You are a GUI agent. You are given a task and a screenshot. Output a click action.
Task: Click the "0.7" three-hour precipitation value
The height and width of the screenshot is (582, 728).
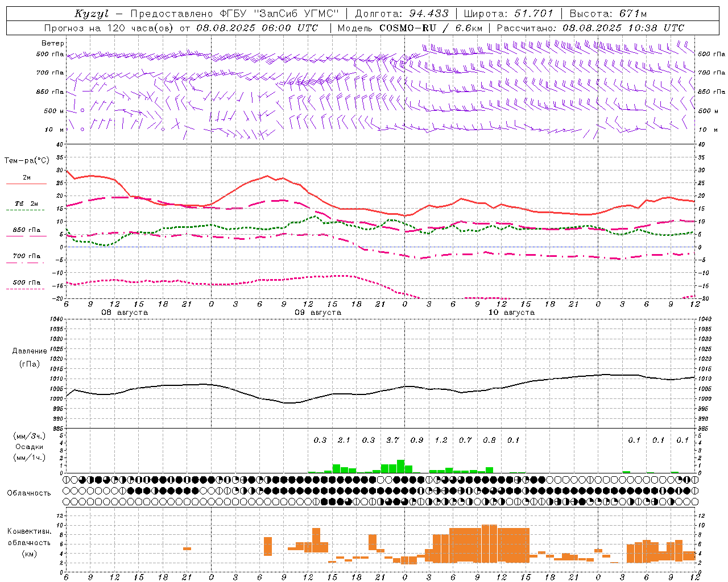click(x=465, y=440)
